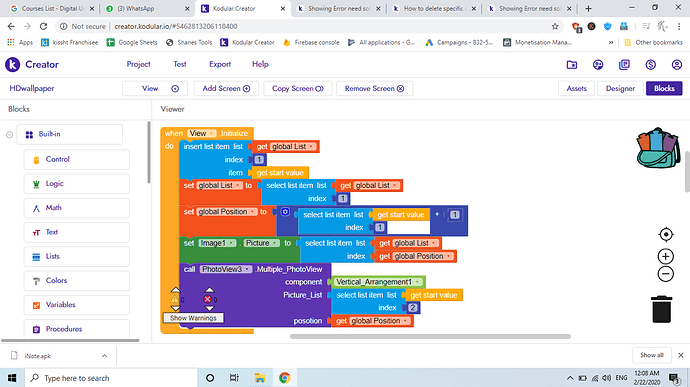
Task: Open the View screen selector dropdown
Action: coord(155,88)
